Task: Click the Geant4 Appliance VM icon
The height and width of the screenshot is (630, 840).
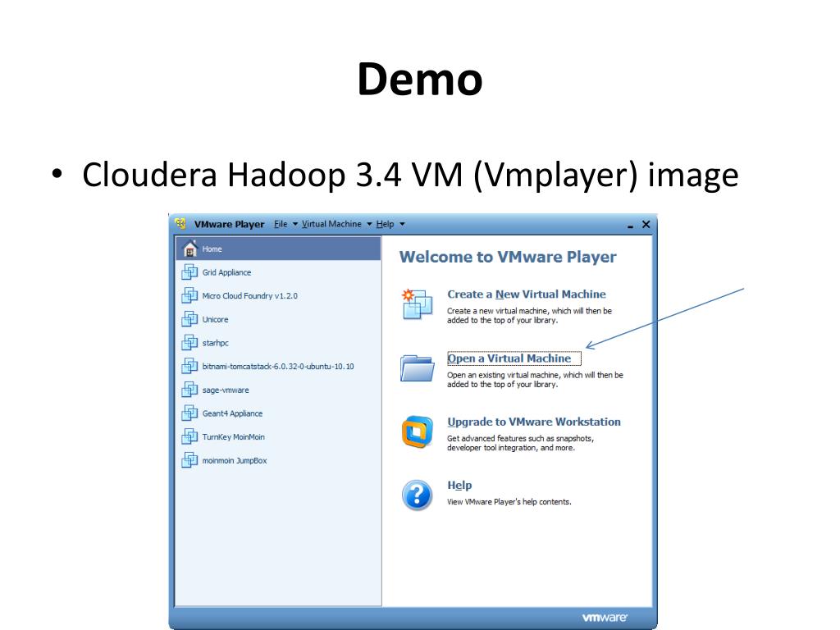Action: pos(189,413)
